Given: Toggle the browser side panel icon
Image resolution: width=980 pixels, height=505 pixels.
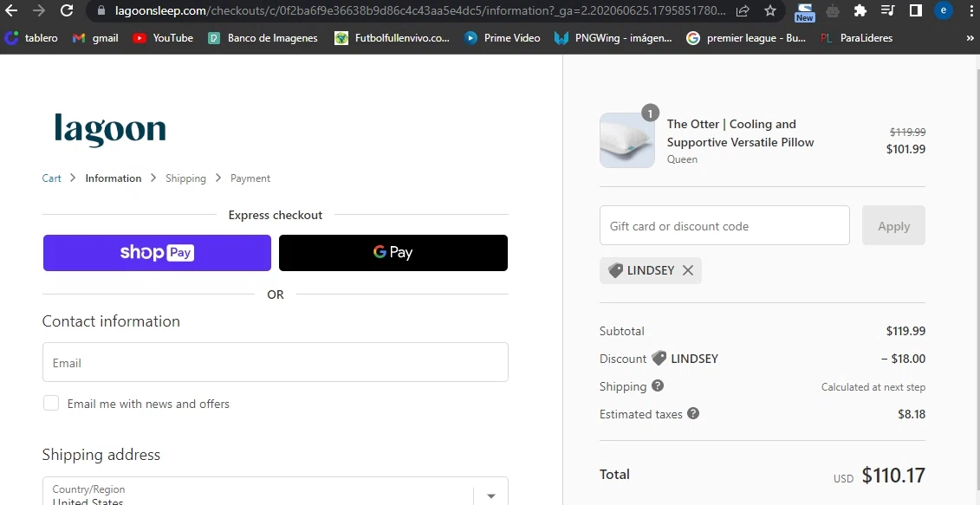Looking at the screenshot, I should pos(915,10).
